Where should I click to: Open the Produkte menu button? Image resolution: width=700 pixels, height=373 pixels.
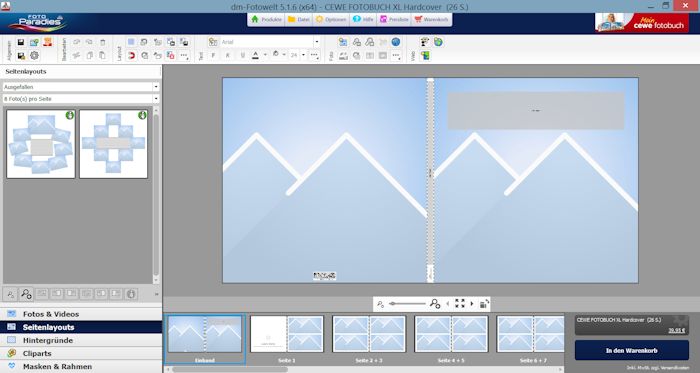[266, 20]
